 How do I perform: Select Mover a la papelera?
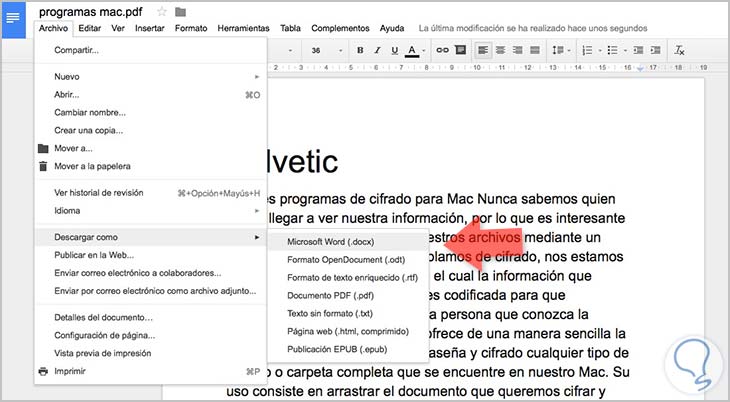(150, 166)
